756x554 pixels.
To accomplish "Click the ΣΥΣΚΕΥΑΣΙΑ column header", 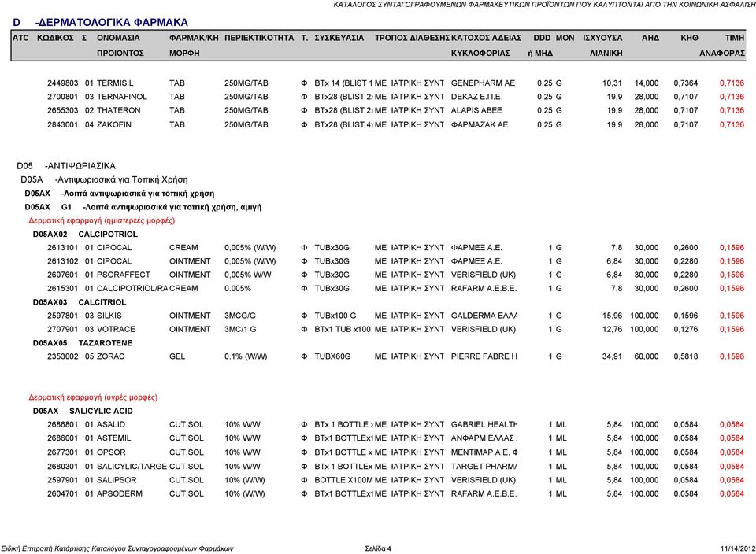I will pos(339,38).
